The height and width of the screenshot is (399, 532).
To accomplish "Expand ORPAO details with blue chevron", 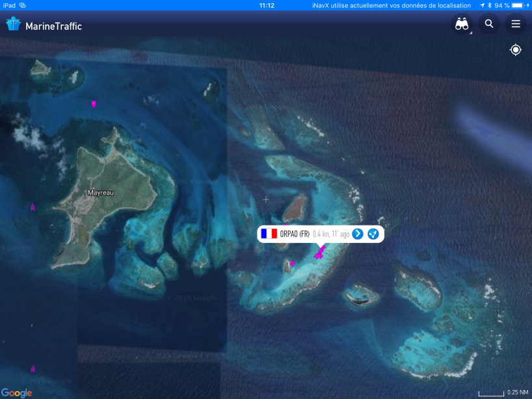I will point(358,234).
